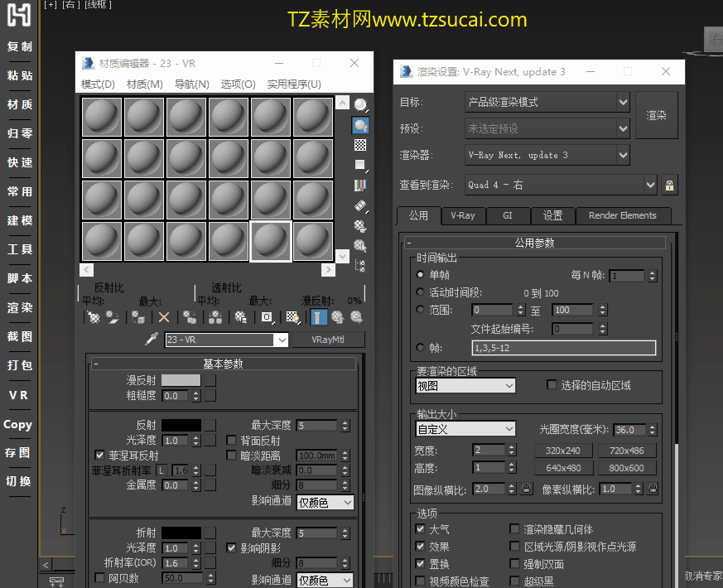Switch to the GI tab
This screenshot has width=723, height=588.
(507, 215)
